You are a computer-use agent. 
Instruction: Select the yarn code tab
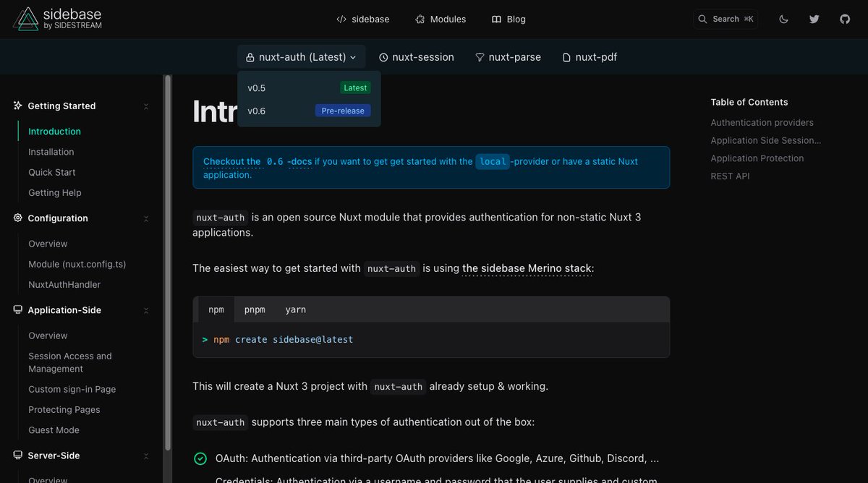tap(296, 309)
